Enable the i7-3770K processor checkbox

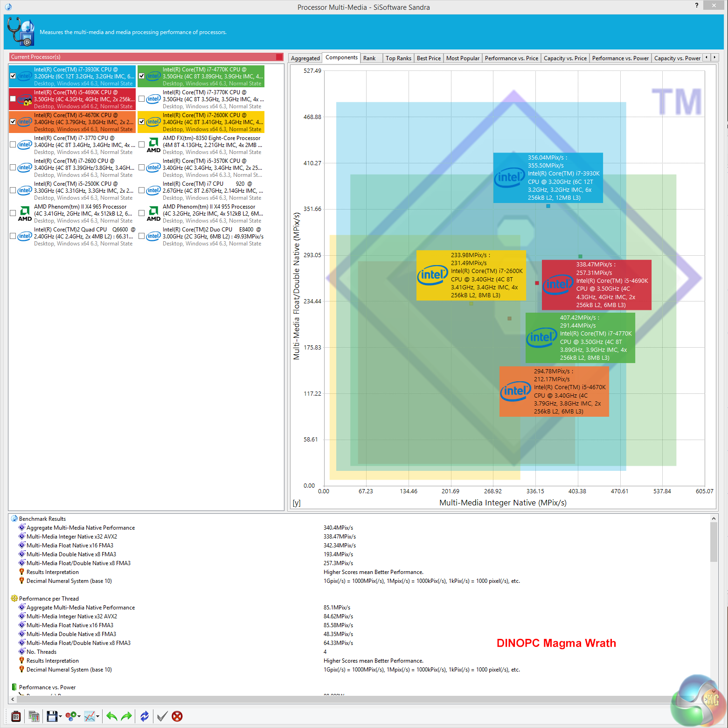coord(142,99)
